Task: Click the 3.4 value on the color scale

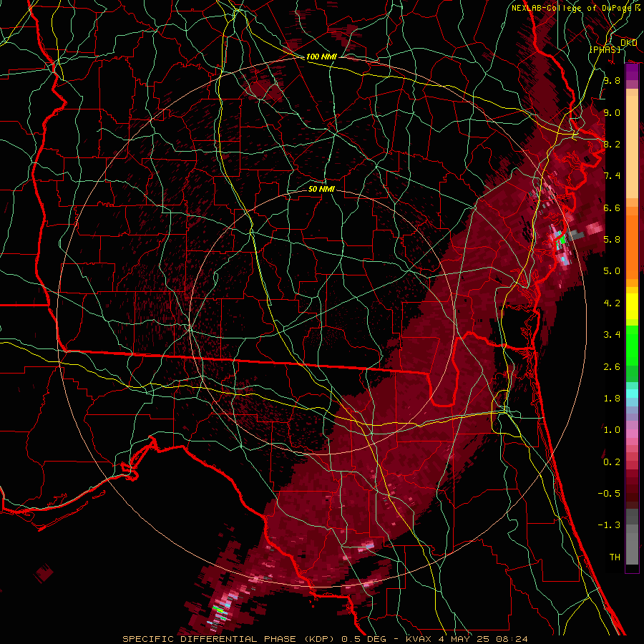Action: pyautogui.click(x=612, y=335)
